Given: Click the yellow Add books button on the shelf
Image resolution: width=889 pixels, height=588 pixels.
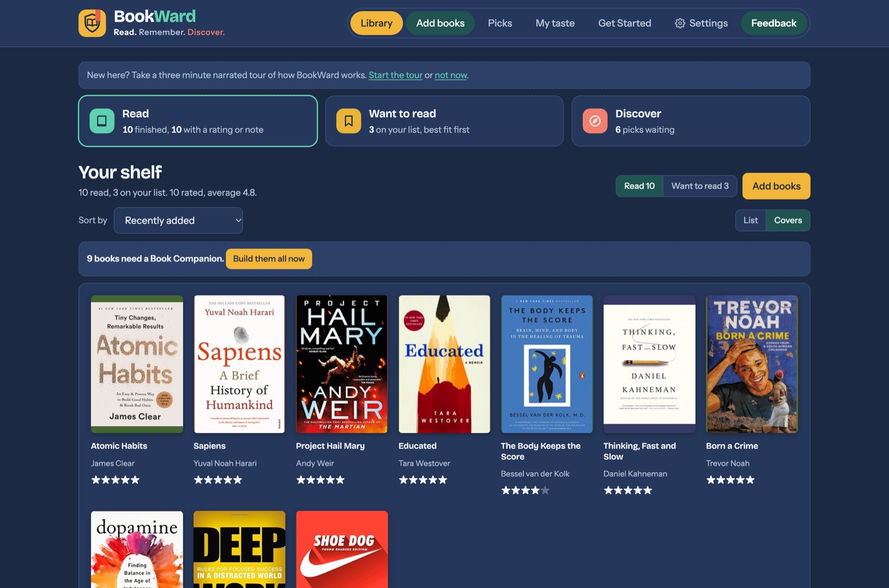Looking at the screenshot, I should pos(776,186).
